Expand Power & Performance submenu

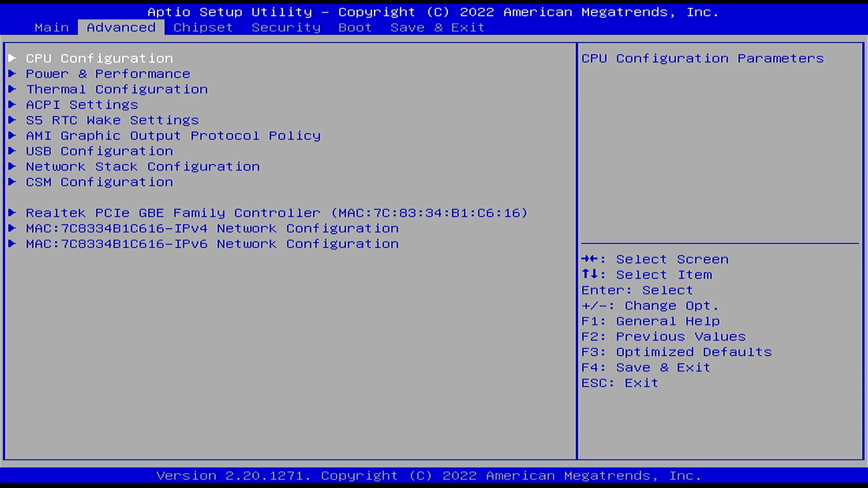coord(108,73)
